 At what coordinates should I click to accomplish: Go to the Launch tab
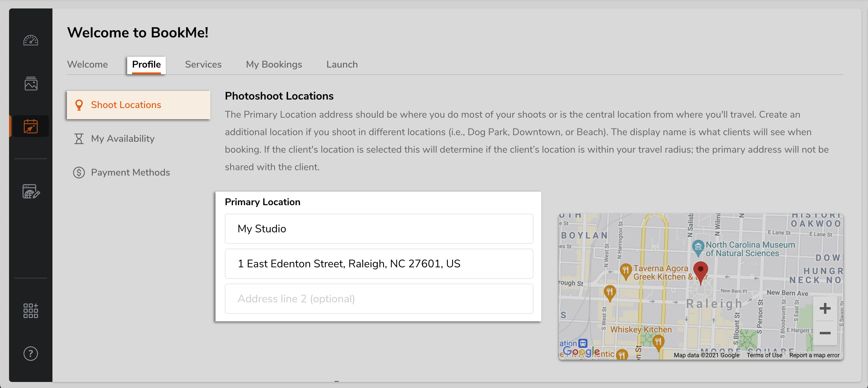click(342, 65)
